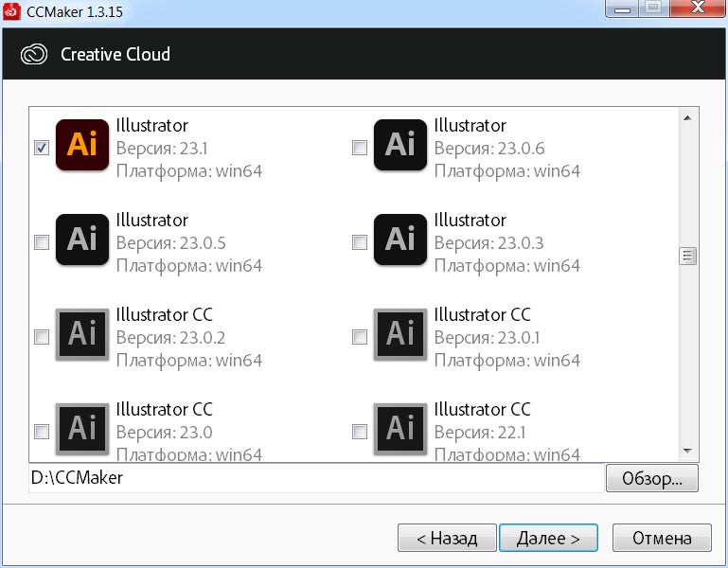Click the Illustrator 23.0.5 Ai icon
Viewport: 728px width, 568px height.
(x=82, y=240)
